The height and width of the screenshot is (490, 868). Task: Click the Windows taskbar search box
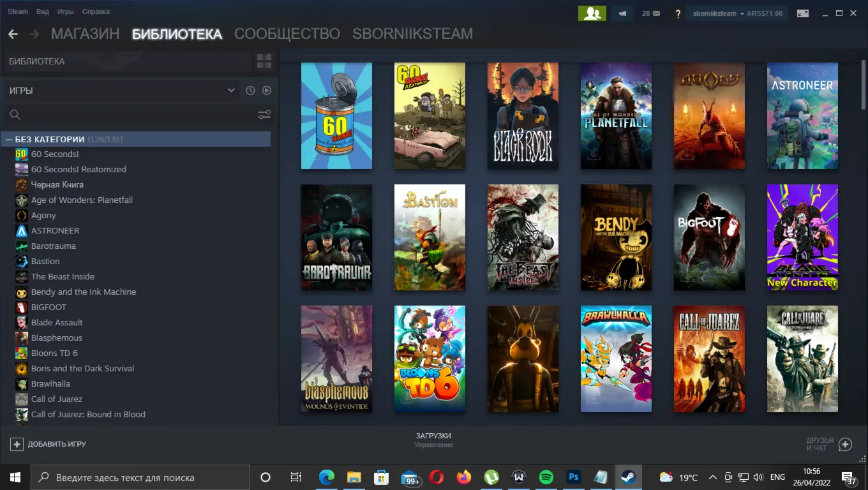pyautogui.click(x=140, y=477)
